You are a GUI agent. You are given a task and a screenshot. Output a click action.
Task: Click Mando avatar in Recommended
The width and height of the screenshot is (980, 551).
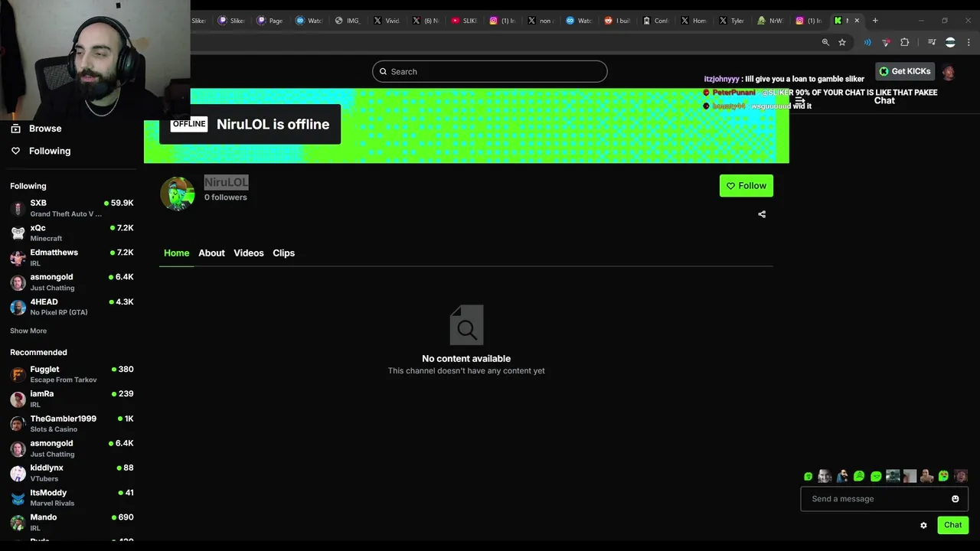[18, 523]
